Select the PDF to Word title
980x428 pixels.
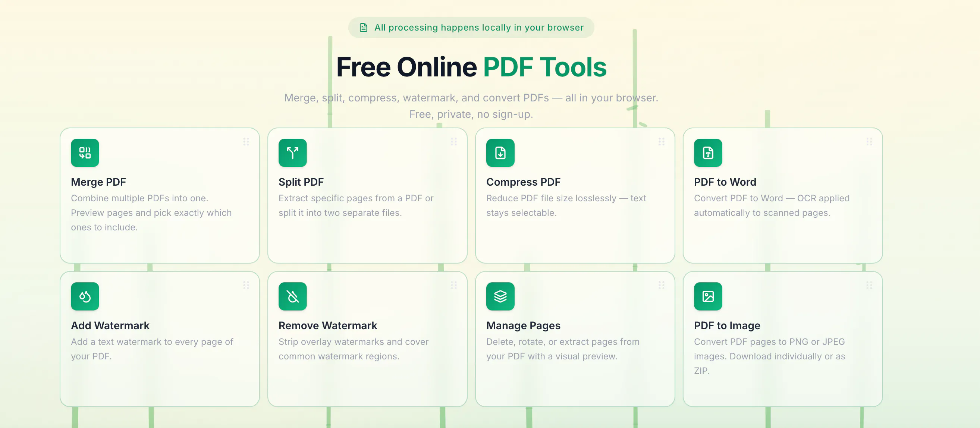point(725,182)
